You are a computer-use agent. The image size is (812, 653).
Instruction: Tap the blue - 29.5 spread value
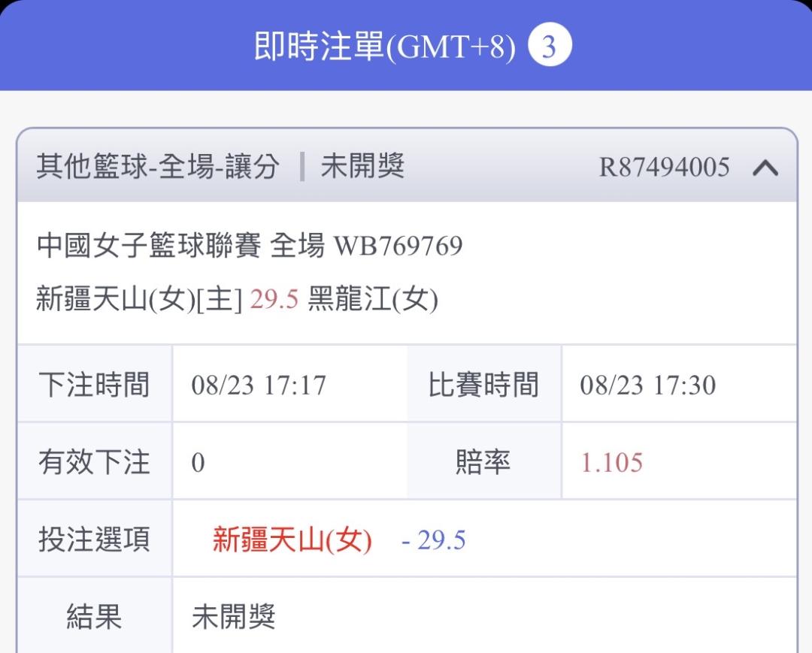click(434, 540)
